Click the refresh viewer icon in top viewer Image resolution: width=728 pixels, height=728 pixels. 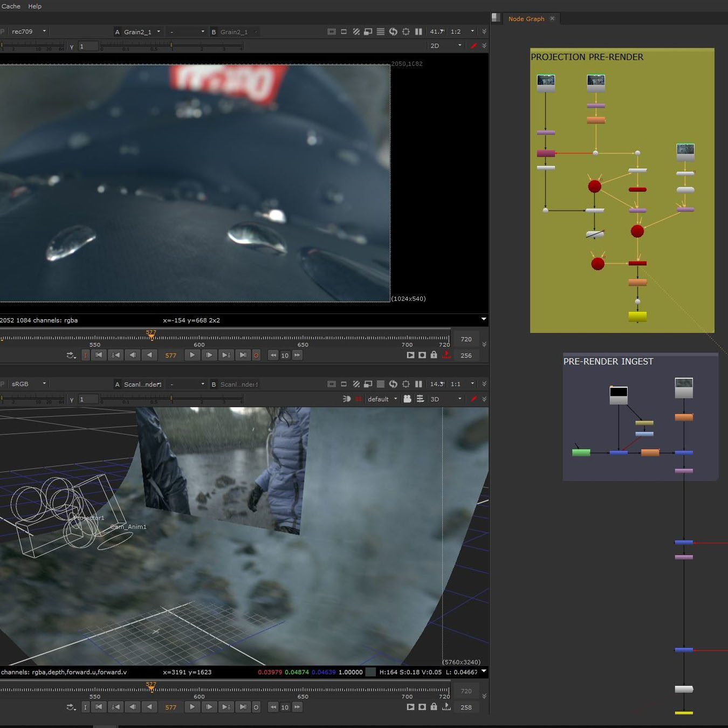[x=393, y=32]
